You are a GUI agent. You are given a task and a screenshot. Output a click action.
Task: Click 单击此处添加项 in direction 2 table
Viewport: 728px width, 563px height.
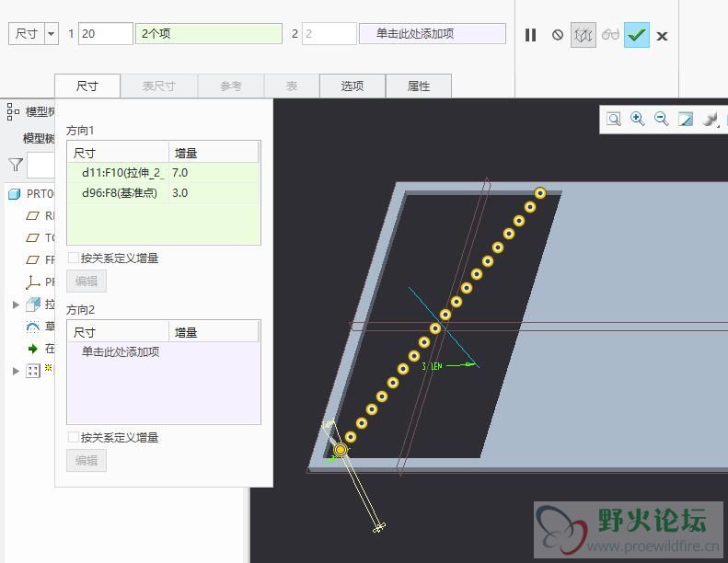(x=121, y=351)
